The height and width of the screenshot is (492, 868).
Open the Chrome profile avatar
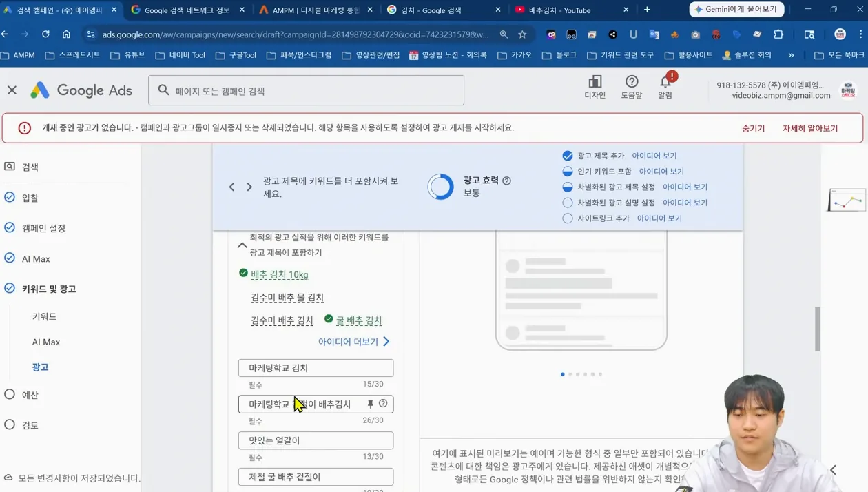(840, 34)
